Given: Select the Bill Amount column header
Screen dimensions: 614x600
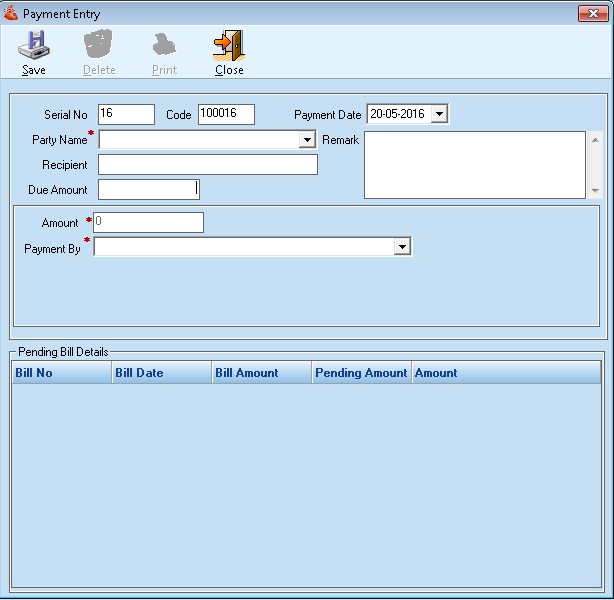Looking at the screenshot, I should pos(261,373).
